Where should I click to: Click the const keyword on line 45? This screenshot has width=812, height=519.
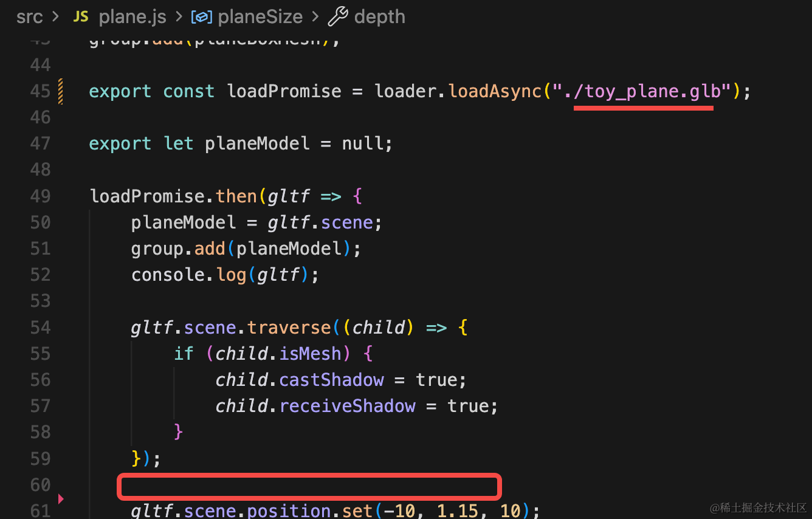point(188,92)
